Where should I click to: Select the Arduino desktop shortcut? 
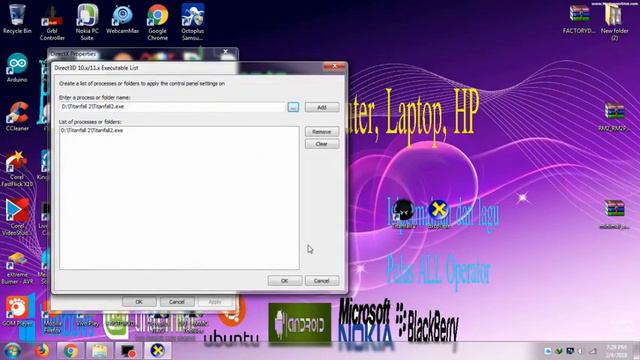(17, 67)
